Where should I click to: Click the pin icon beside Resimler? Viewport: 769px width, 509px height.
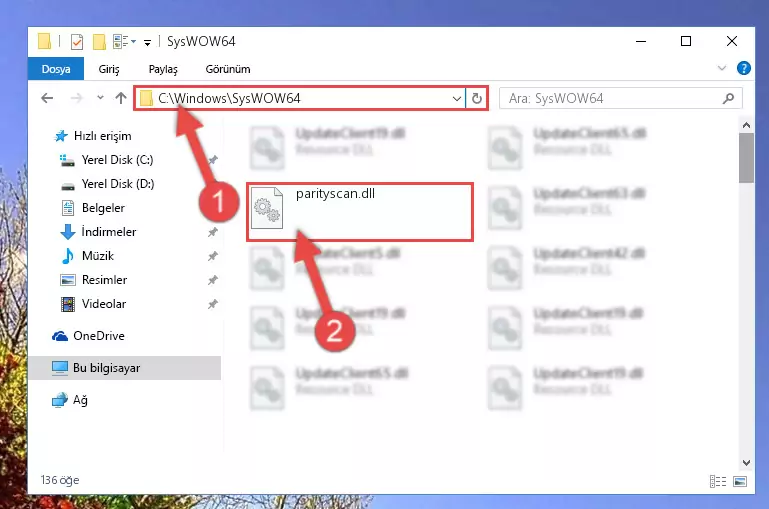pos(212,280)
